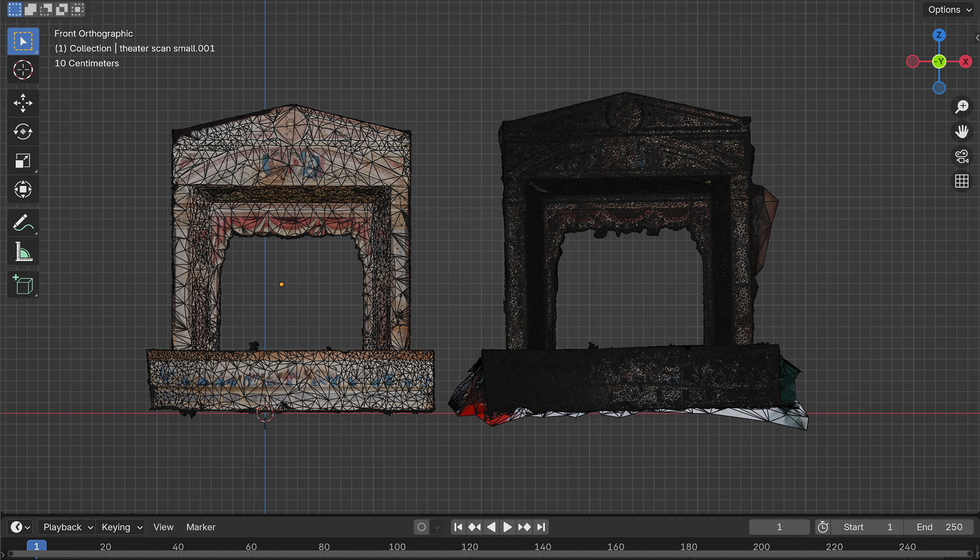Choose the Subtract Selection mode icon
The image size is (980, 560).
point(46,9)
